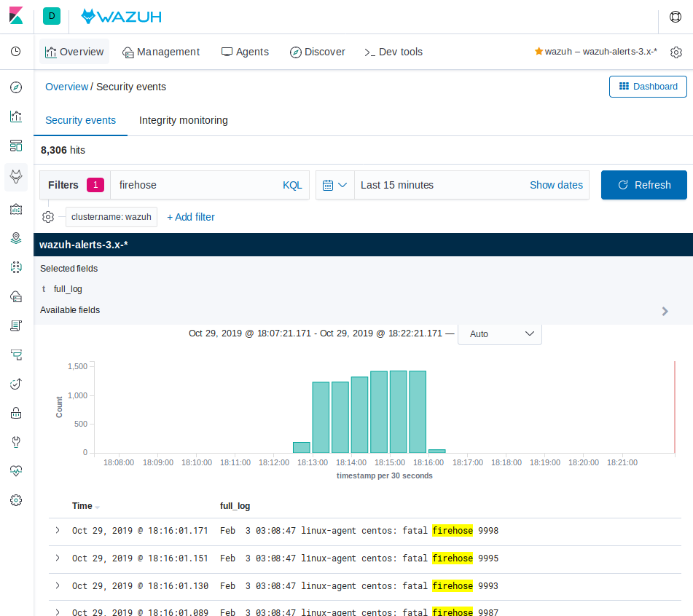Click the histogram bar at 18:13:00

(x=321, y=417)
